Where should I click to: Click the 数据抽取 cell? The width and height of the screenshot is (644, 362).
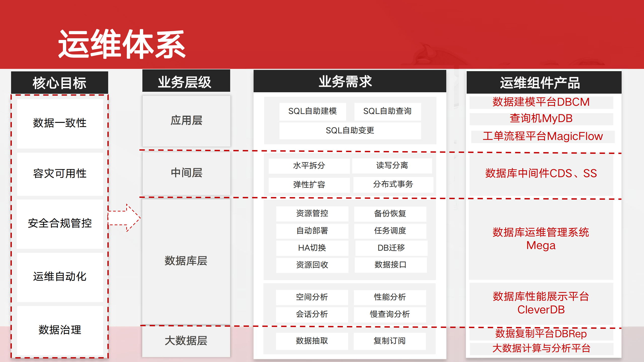312,341
